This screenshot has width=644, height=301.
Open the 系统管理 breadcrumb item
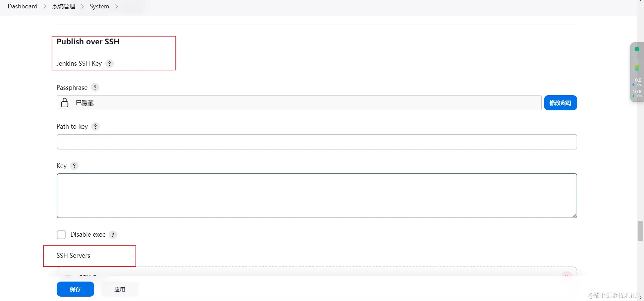click(x=64, y=7)
